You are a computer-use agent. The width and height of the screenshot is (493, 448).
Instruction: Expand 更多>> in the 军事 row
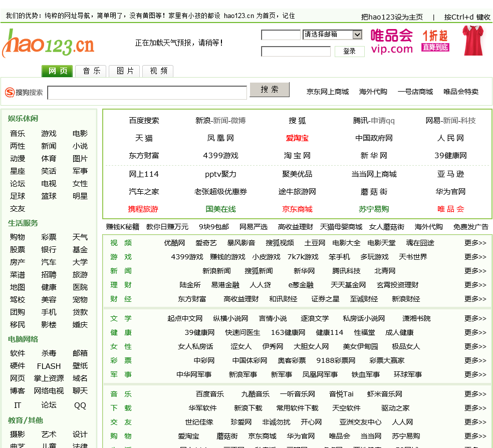(x=475, y=375)
